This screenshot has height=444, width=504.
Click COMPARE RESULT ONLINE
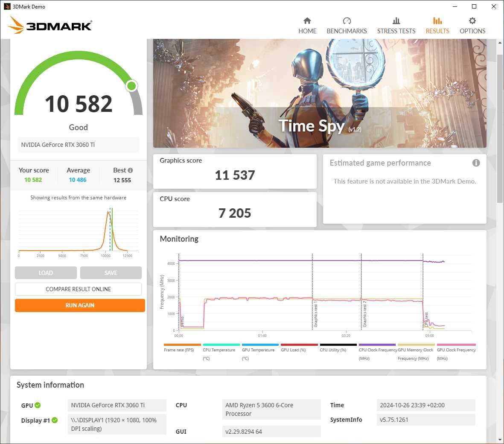78,289
